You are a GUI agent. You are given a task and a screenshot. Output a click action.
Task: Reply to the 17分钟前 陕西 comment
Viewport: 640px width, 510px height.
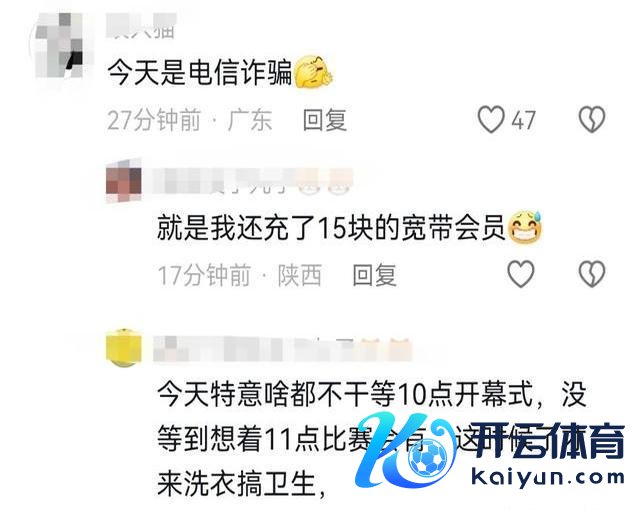pyautogui.click(x=374, y=275)
